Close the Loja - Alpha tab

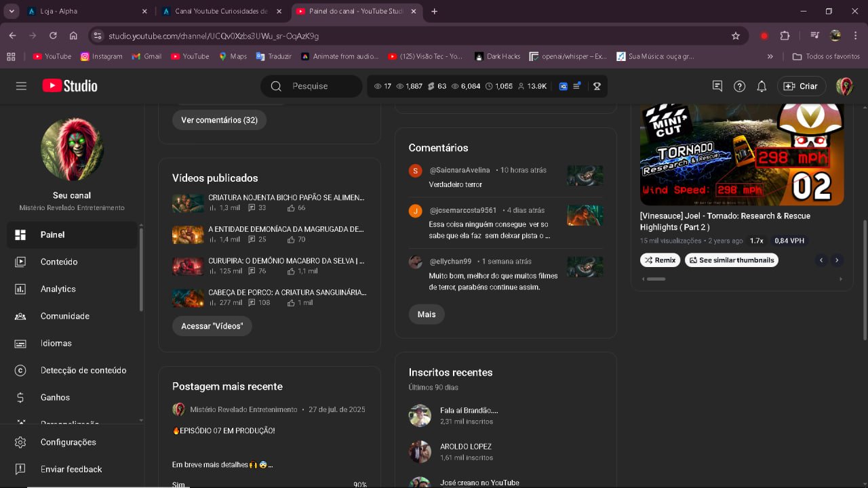click(x=144, y=12)
